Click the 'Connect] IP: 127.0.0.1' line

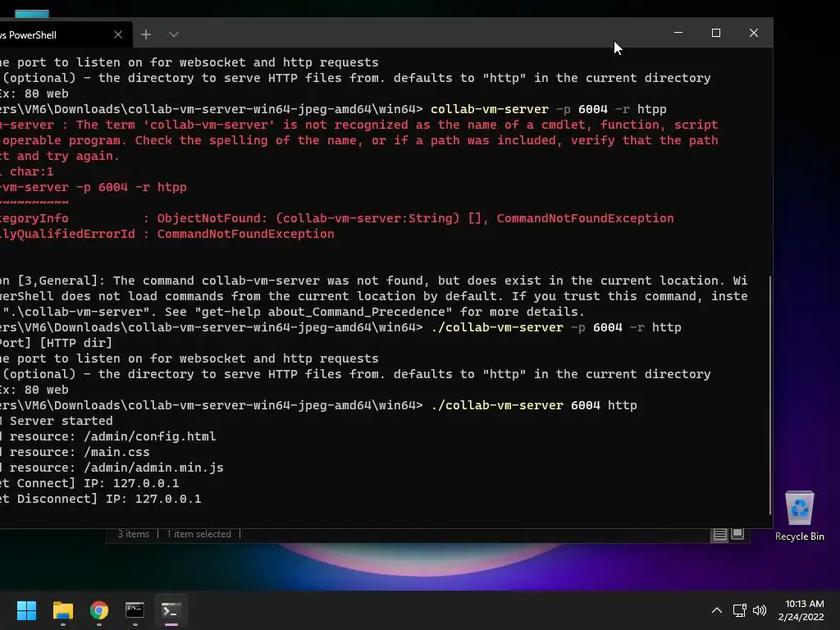pos(89,483)
